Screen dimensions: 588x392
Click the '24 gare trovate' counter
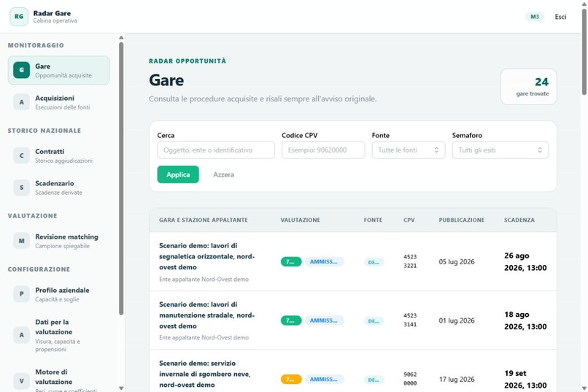coord(529,87)
